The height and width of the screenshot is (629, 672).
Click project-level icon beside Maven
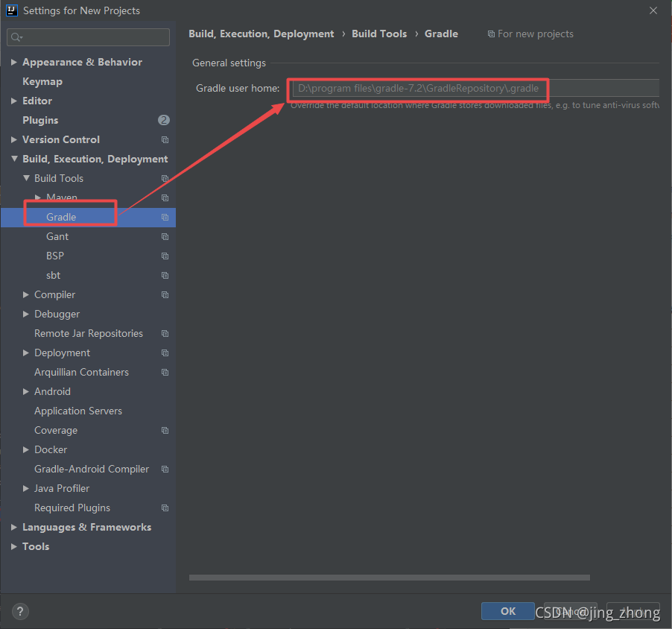pos(165,197)
